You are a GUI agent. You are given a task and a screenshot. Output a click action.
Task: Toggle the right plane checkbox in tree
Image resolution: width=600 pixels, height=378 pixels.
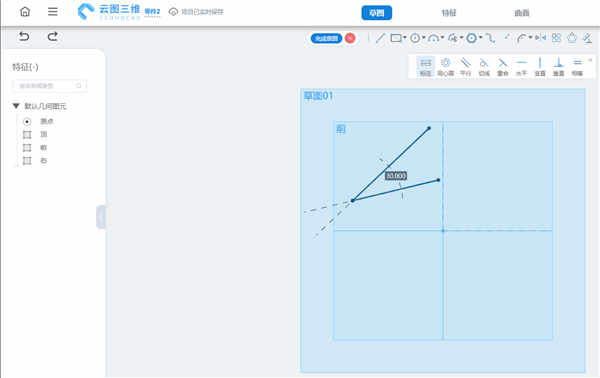[x=27, y=161]
